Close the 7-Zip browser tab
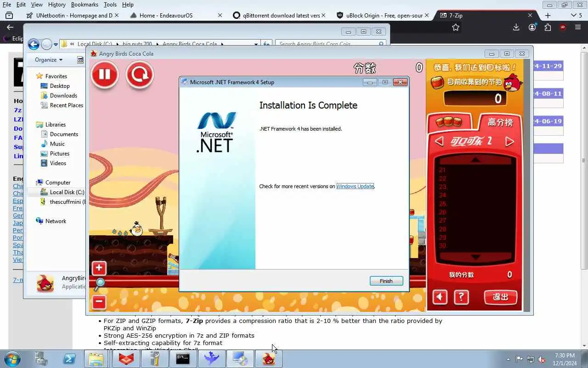The width and height of the screenshot is (588, 368). [530, 15]
